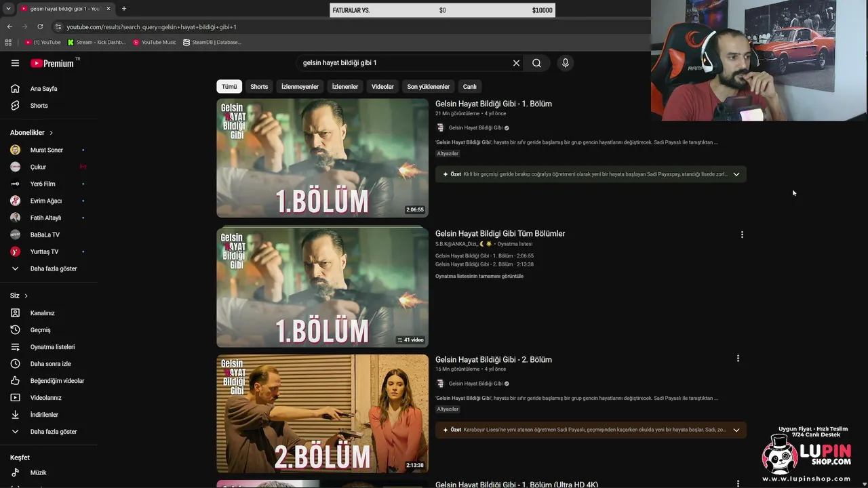Open the Murat Soner channel subscription
Image resolution: width=868 pixels, height=488 pixels.
pos(47,150)
